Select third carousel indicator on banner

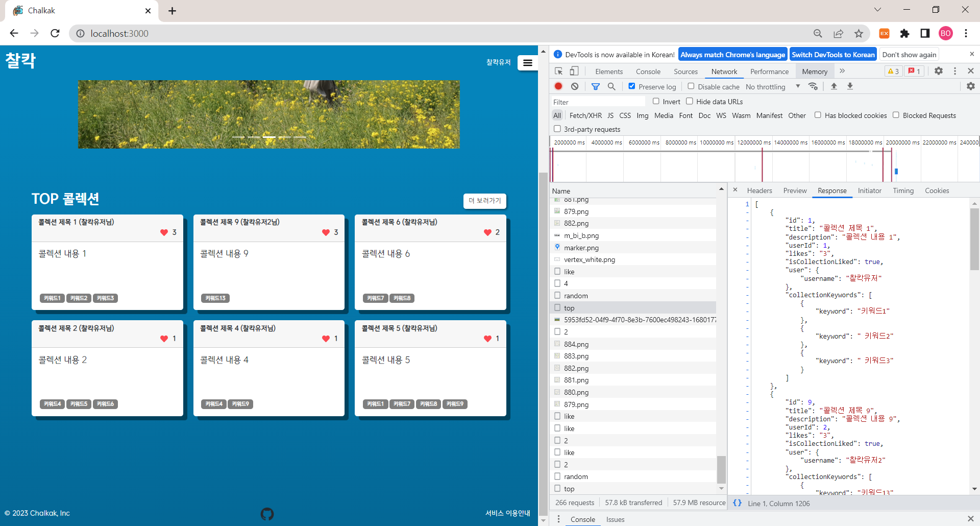(269, 137)
